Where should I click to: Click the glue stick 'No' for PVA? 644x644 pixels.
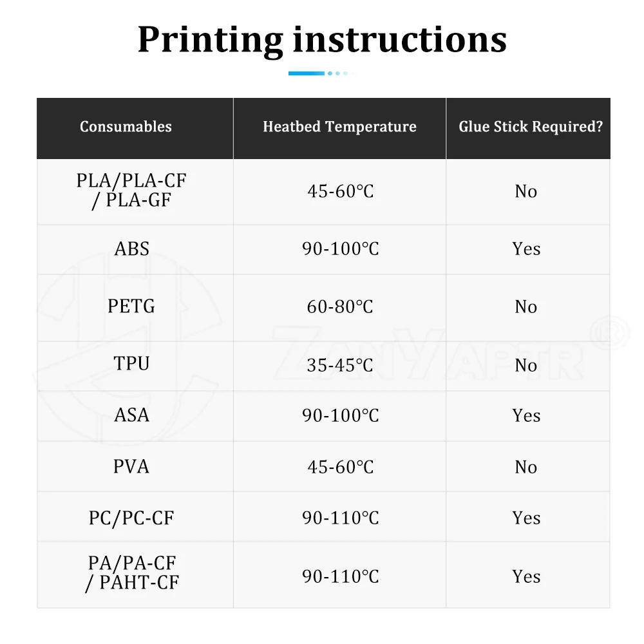click(x=526, y=467)
